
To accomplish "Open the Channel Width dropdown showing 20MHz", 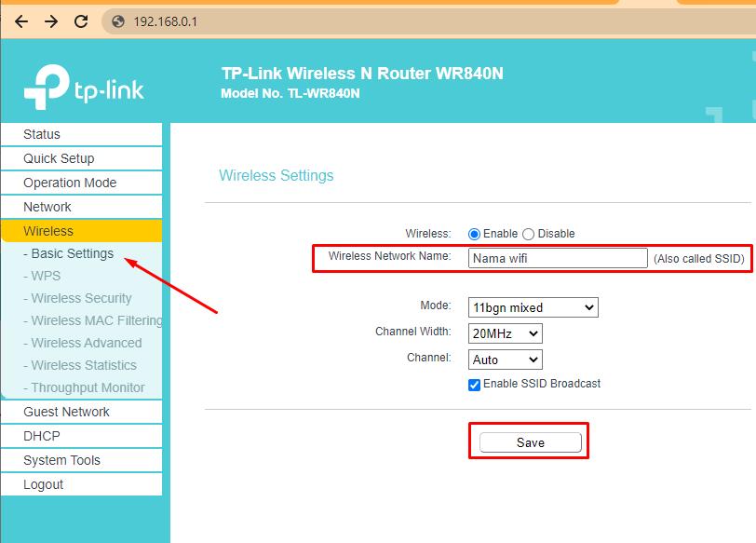I will tap(506, 333).
